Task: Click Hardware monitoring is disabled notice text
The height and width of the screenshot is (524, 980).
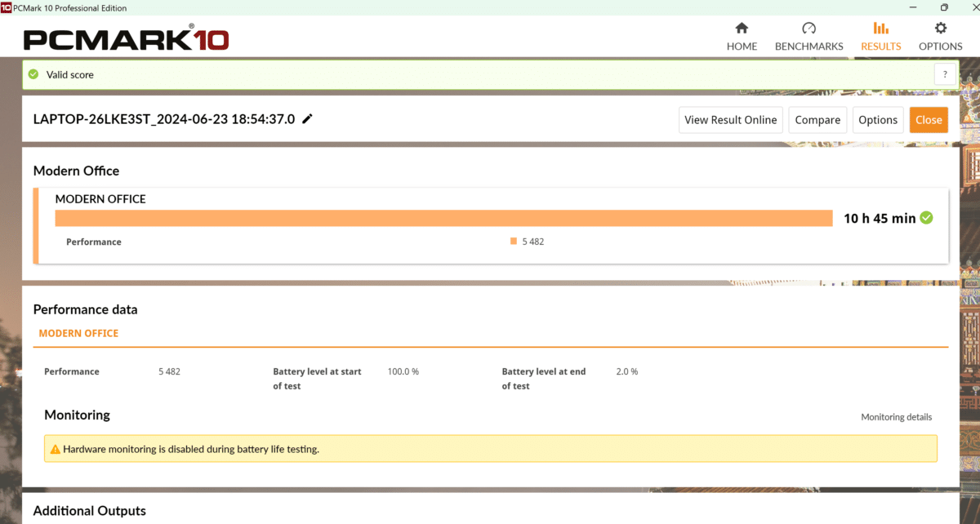Action: [x=190, y=449]
